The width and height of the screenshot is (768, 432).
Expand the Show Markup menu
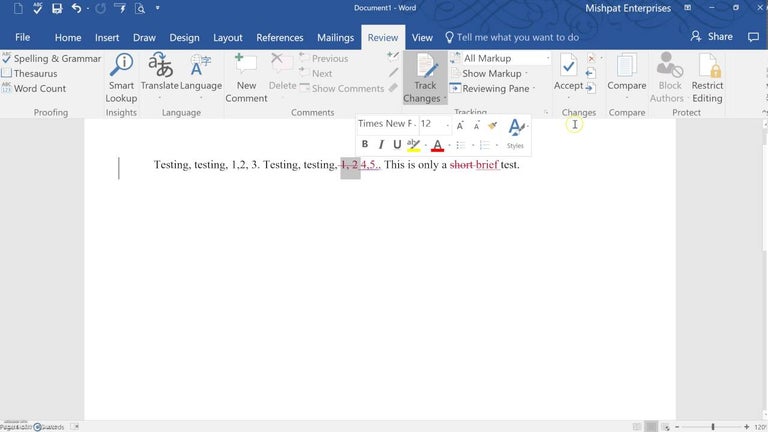coord(489,73)
